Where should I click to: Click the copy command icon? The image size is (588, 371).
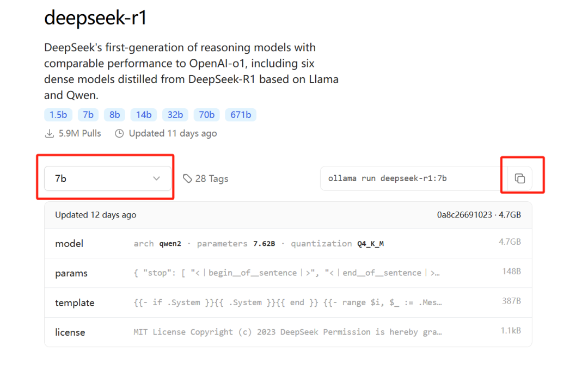coord(520,178)
